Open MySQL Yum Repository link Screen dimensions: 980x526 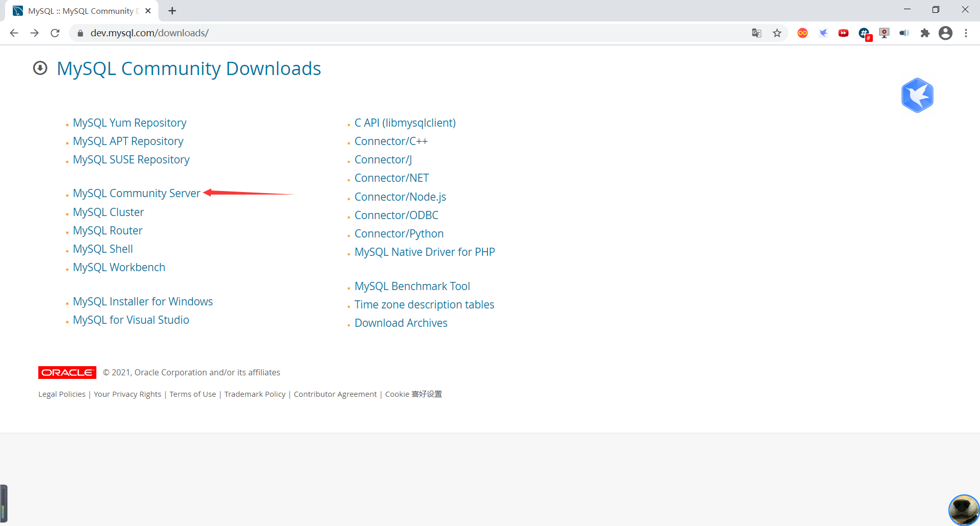point(130,123)
